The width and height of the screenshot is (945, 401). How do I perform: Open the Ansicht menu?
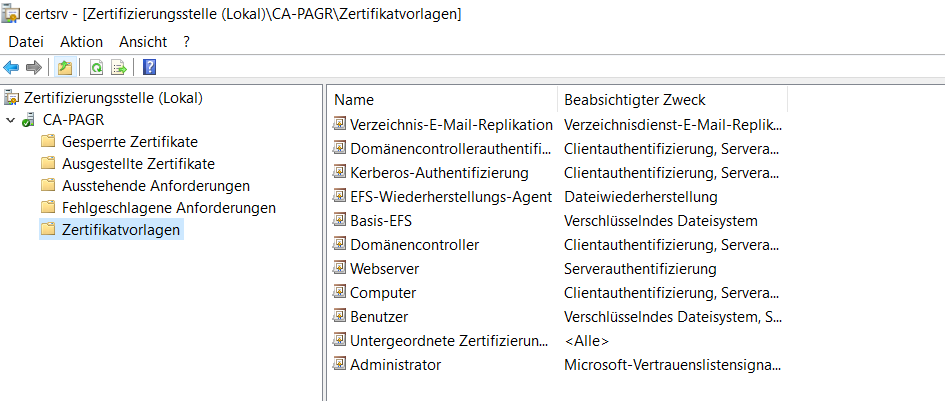143,42
